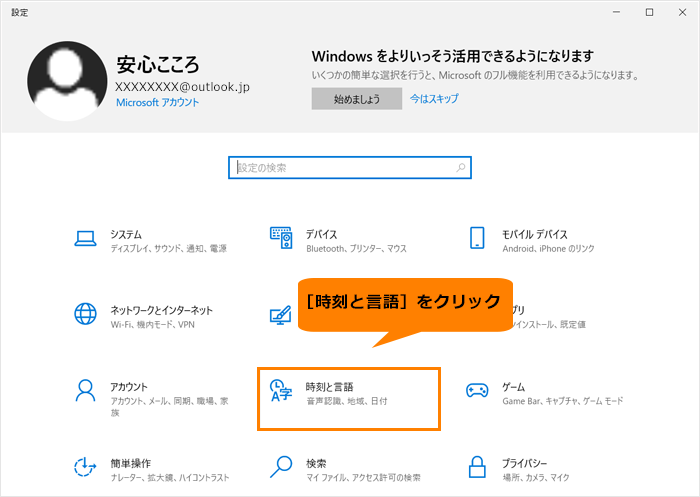The image size is (700, 497).
Task: Open the System laptop icon
Action: tap(85, 239)
